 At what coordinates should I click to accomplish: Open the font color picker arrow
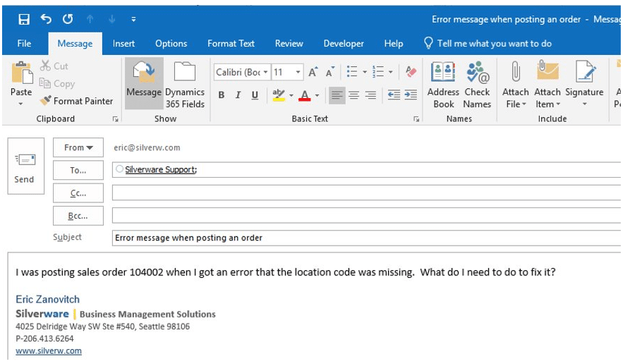(317, 95)
